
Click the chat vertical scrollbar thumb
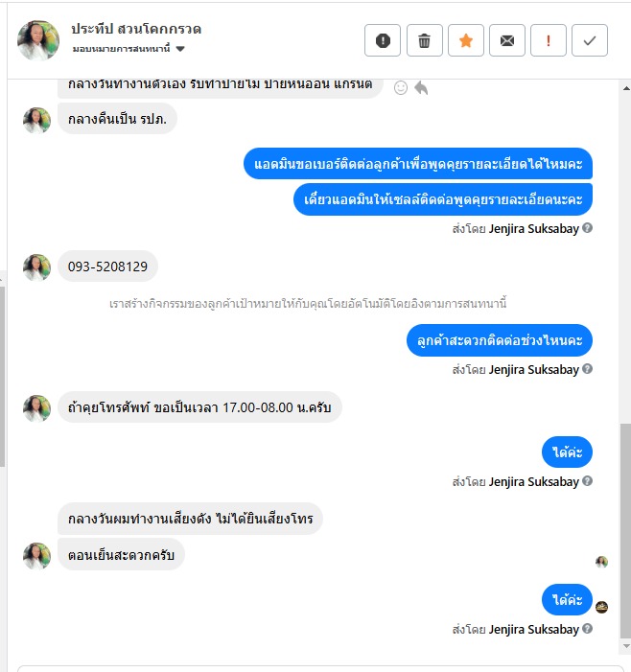(625, 531)
